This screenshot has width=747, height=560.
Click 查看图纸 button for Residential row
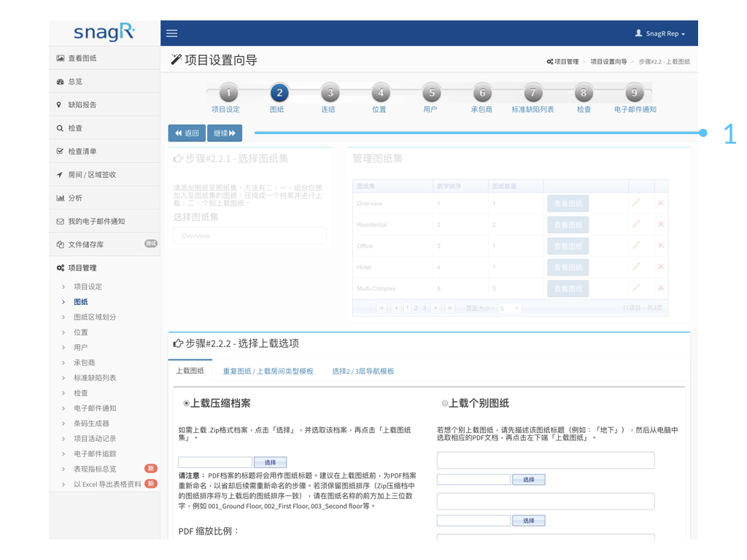568,225
